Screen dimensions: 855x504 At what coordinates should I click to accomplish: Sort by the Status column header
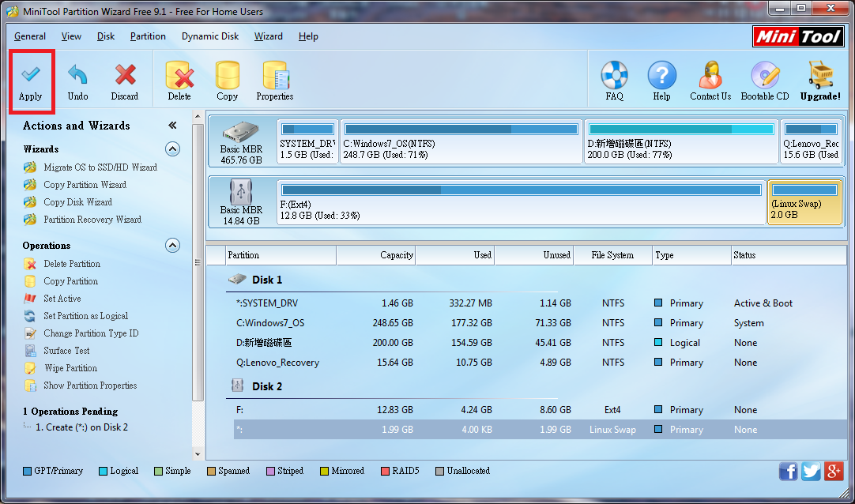[789, 255]
